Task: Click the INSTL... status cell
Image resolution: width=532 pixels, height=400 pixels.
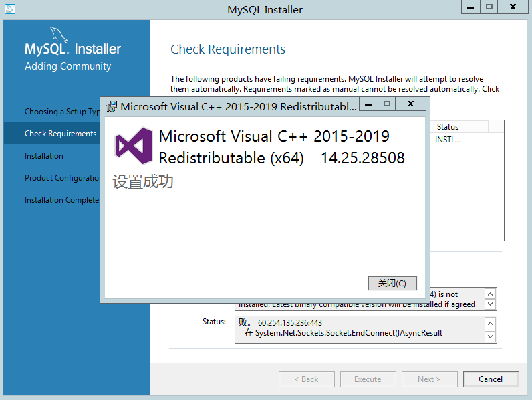Action: point(448,140)
